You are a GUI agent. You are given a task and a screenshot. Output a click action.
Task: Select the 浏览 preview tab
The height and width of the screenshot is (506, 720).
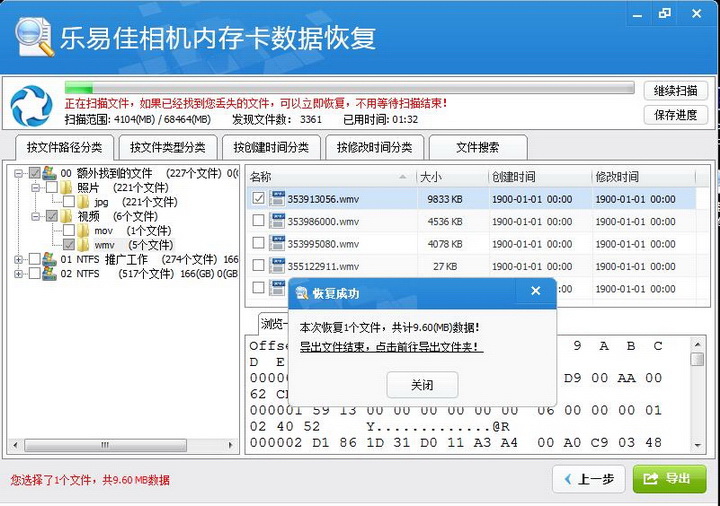[273, 324]
